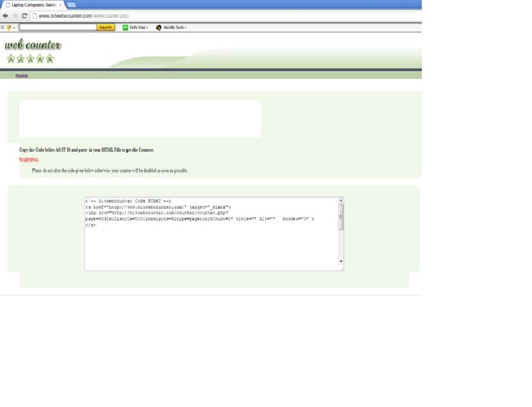
Task: Click the forward navigation arrow
Action: pos(15,16)
